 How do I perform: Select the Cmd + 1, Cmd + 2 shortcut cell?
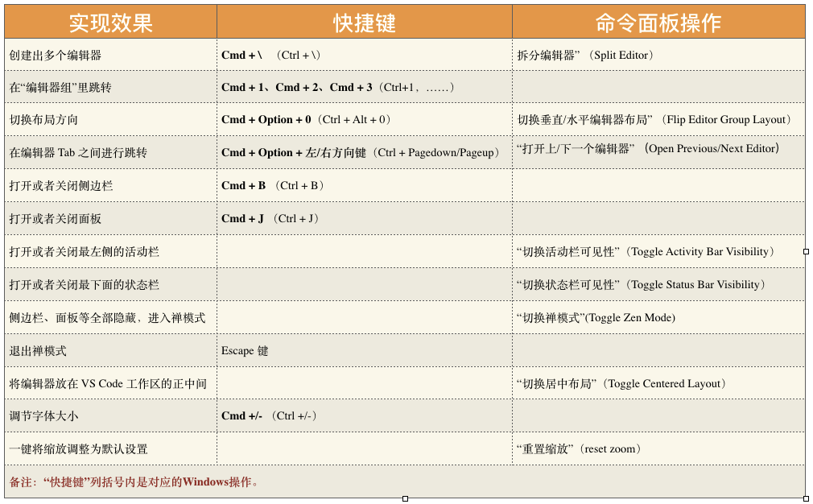pyautogui.click(x=365, y=87)
